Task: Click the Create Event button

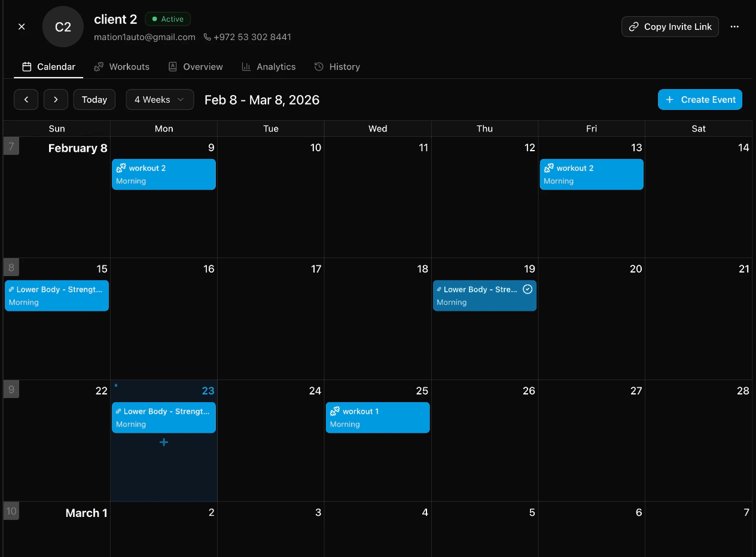Action: pos(700,99)
